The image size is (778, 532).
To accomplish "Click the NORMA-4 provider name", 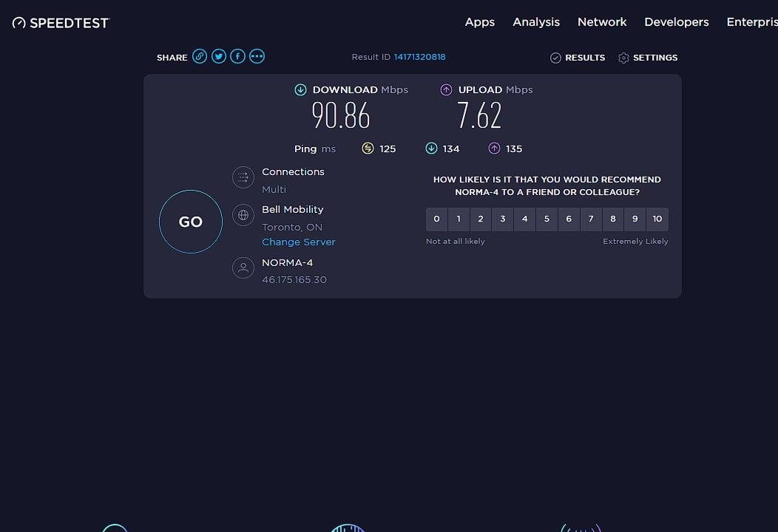I will [287, 263].
